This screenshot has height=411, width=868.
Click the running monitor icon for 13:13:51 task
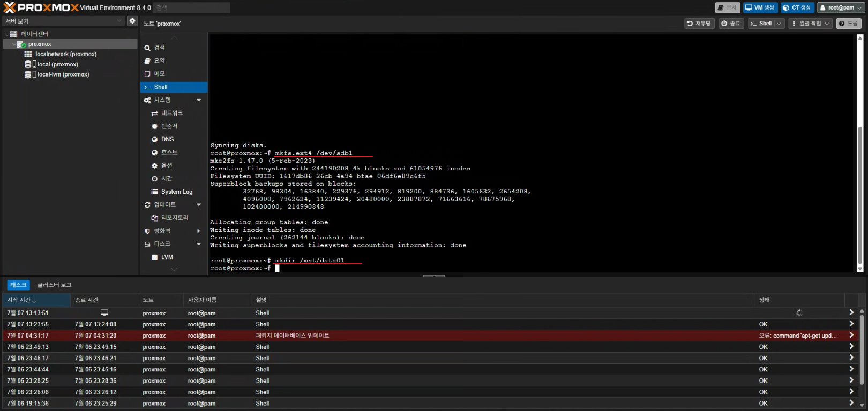104,313
